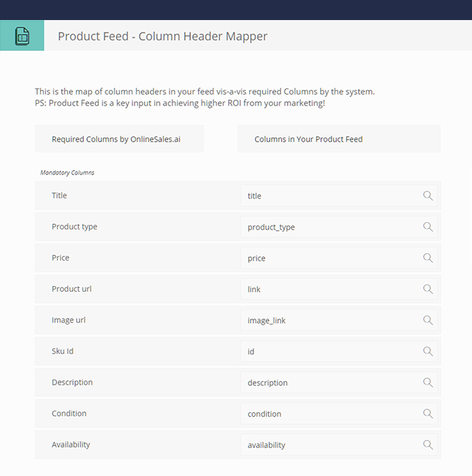Select the title feed column field
The image size is (472, 476).
click(x=339, y=195)
